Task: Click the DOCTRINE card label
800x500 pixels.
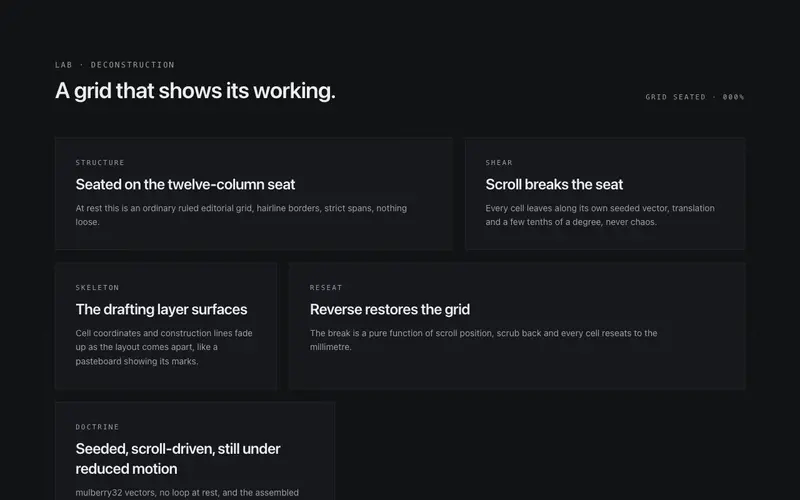Action: (97, 427)
